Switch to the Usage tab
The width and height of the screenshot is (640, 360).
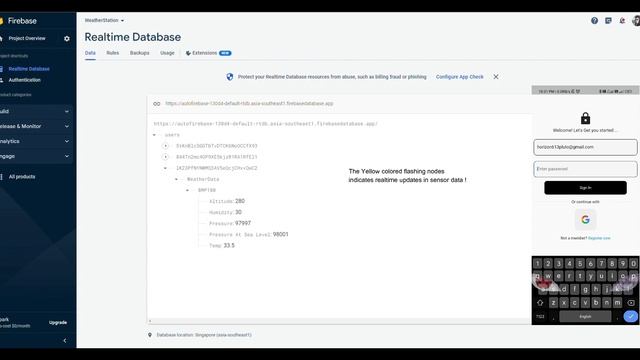tap(167, 53)
